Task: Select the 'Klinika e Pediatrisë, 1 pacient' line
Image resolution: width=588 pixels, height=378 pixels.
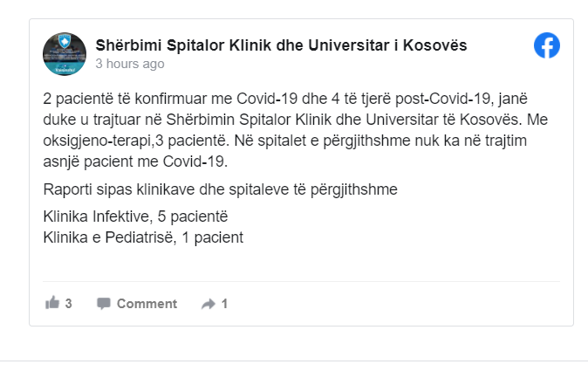Action: pyautogui.click(x=142, y=236)
